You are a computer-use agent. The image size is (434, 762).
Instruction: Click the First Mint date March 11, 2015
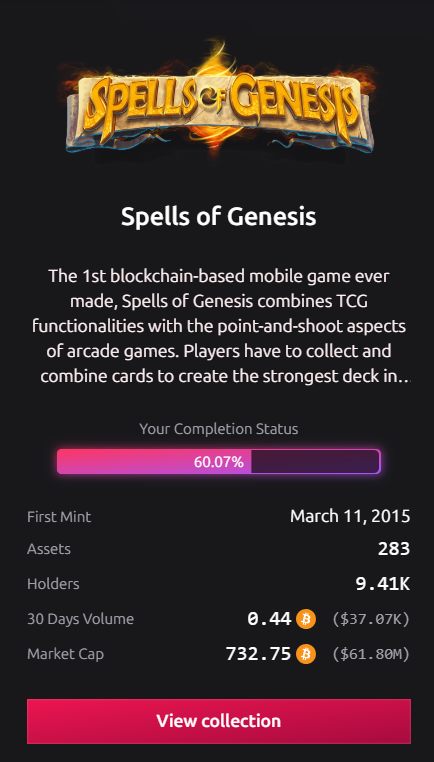[350, 516]
